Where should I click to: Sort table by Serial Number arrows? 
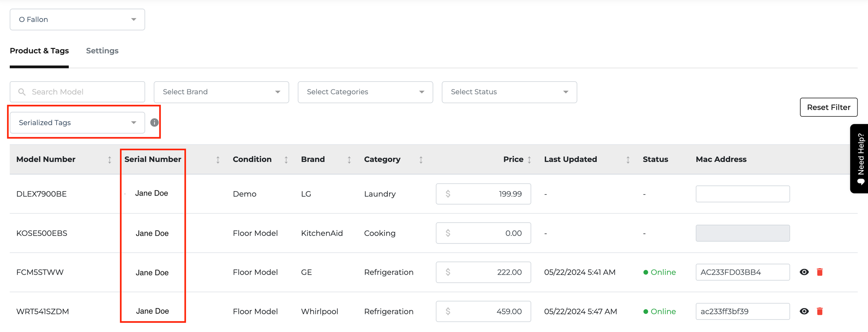[x=218, y=160]
